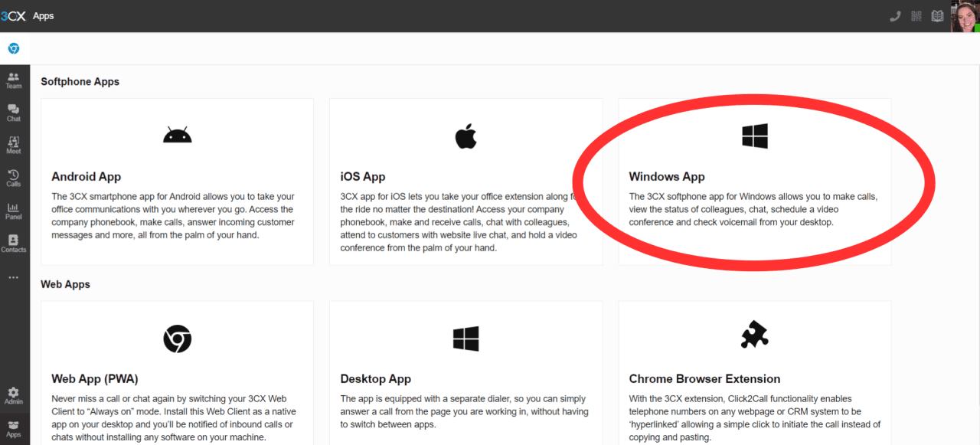Viewport: 980px width, 445px height.
Task: Select the Windows App card
Action: click(755, 182)
